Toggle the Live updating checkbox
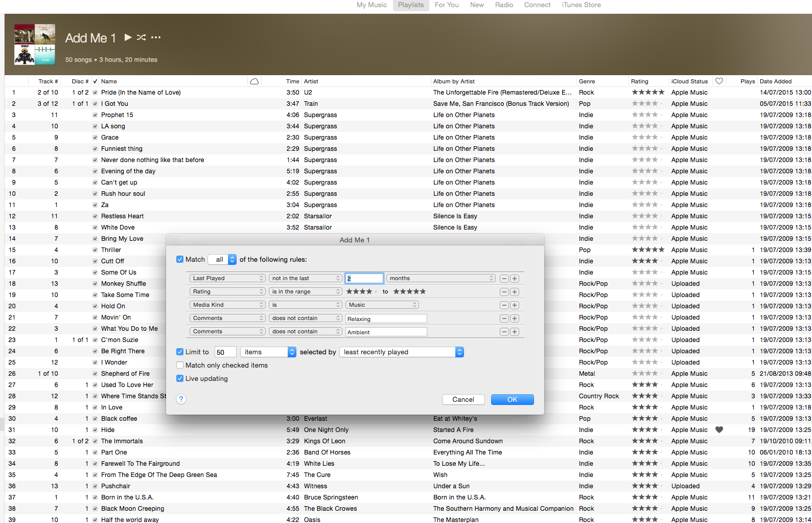Viewport: 812px width, 523px height. click(180, 378)
